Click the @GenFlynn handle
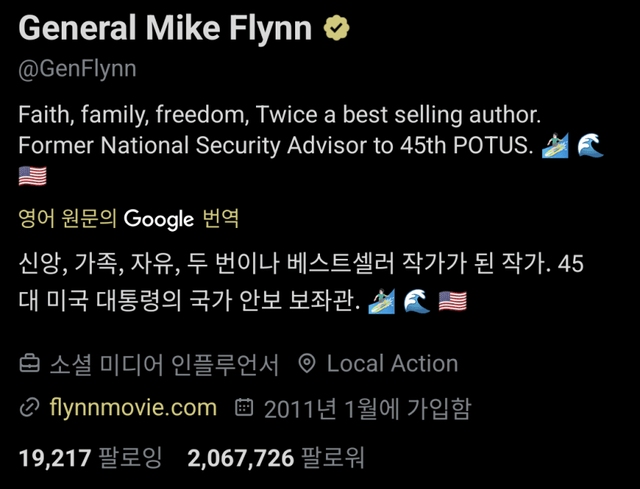 77,69
